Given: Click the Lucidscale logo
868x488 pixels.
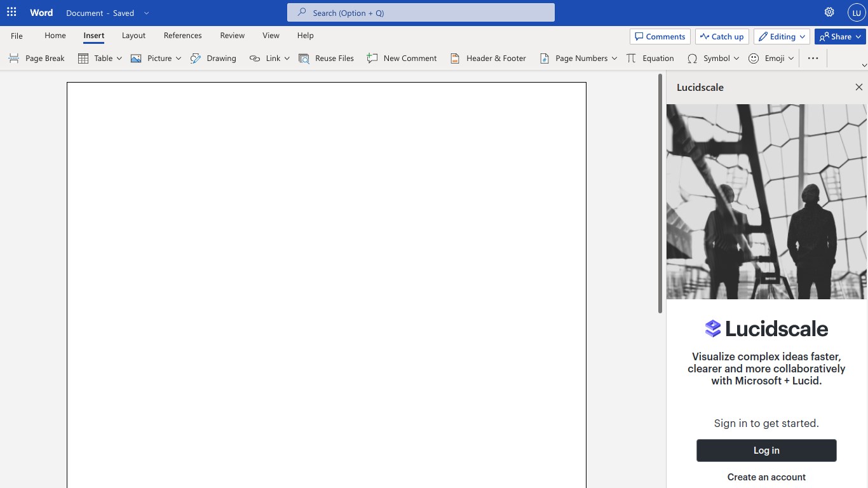Looking at the screenshot, I should coord(766,329).
